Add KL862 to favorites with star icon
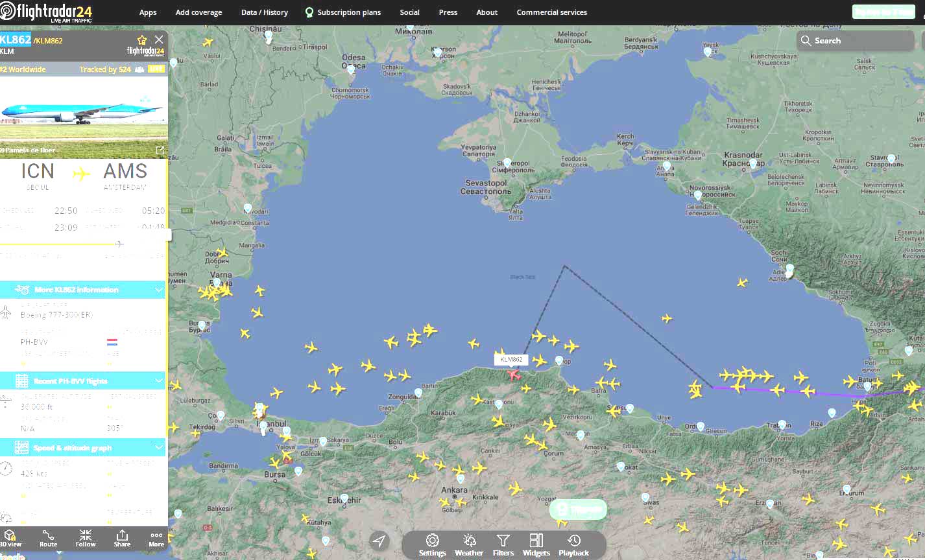This screenshot has width=925, height=560. pos(142,40)
